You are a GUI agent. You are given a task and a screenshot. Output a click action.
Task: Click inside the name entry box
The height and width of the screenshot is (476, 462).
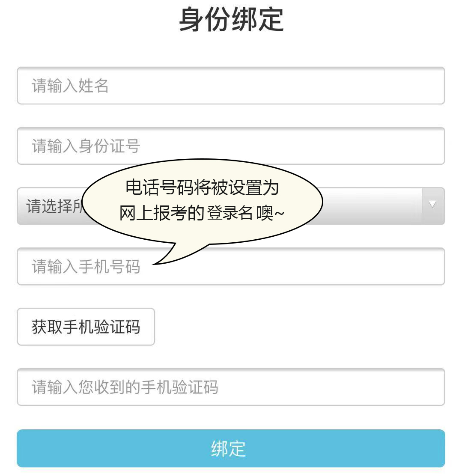[171, 86]
